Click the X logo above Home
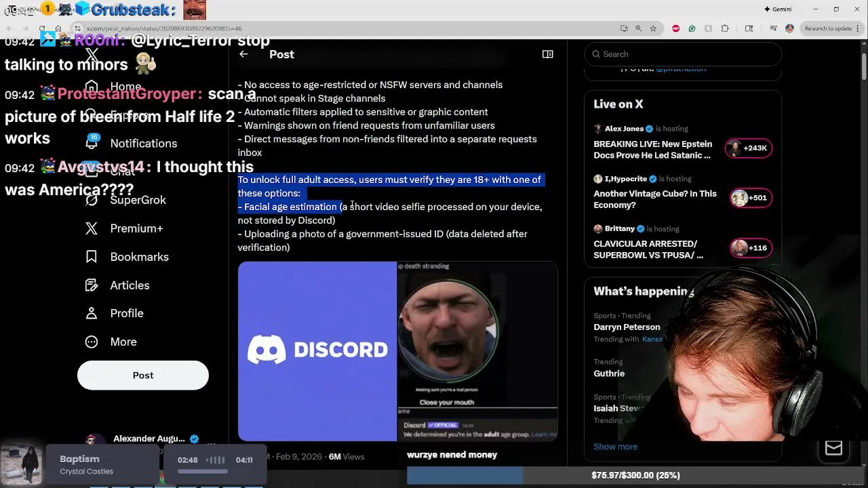Viewport: 868px width, 488px height. (92, 55)
